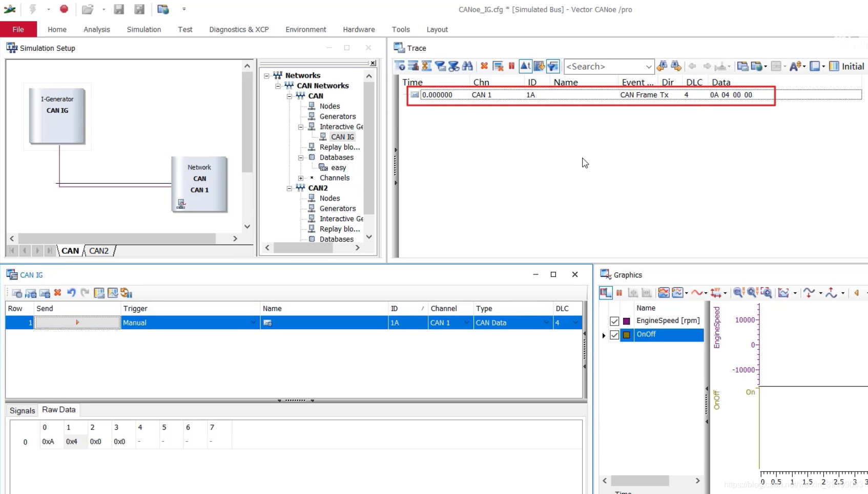This screenshot has width=868, height=494.
Task: Click the Trace filter funnel icon
Action: coord(553,66)
